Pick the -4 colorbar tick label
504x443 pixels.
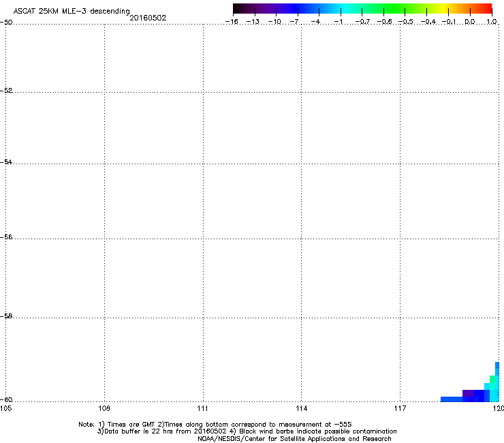tap(316, 22)
